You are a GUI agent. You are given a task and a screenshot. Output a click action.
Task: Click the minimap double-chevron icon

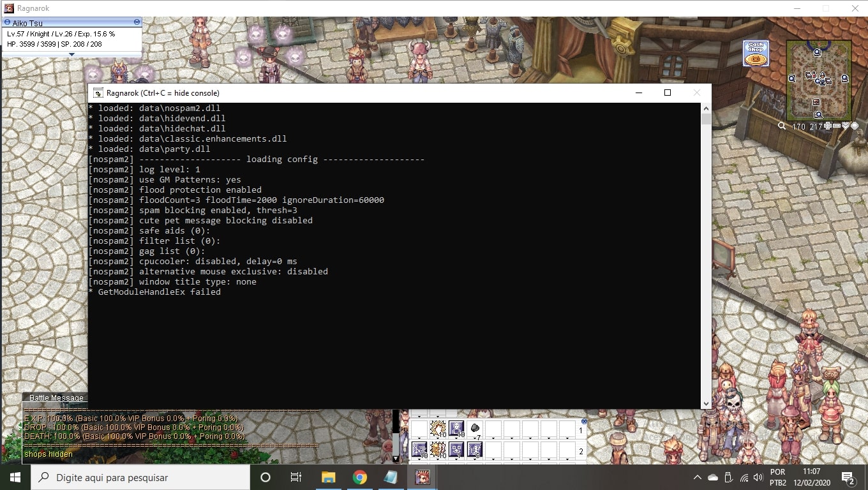(846, 126)
